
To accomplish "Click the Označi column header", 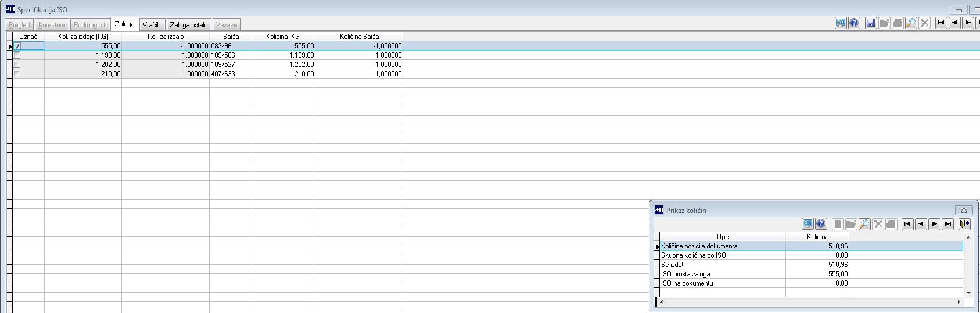I will click(x=28, y=36).
